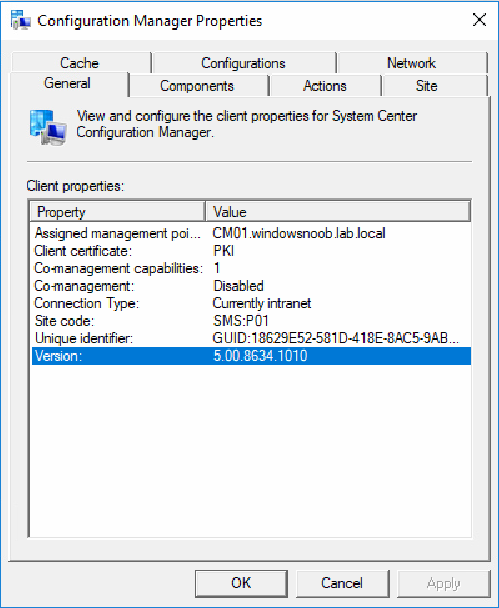Click the Cancel button
Image resolution: width=499 pixels, height=608 pixels.
tap(342, 583)
